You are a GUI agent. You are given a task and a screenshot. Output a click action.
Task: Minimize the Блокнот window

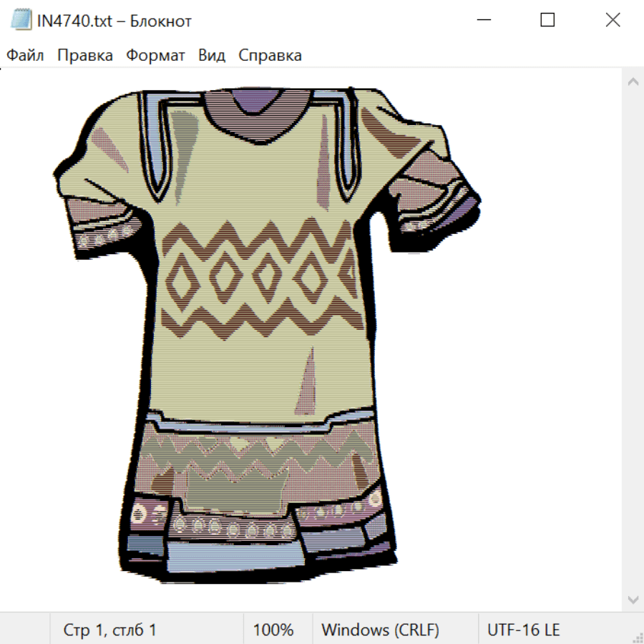[482, 21]
